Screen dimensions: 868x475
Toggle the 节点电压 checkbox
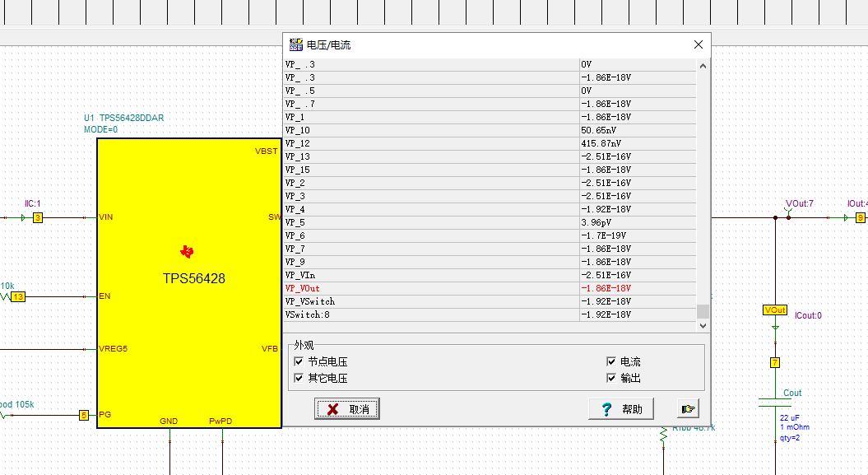(x=299, y=361)
